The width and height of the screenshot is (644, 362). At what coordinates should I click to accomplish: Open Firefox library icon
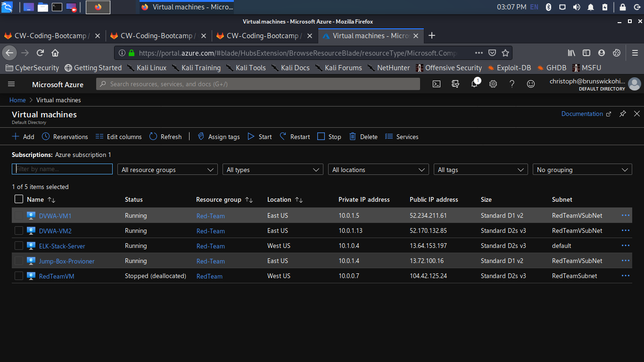[571, 52]
